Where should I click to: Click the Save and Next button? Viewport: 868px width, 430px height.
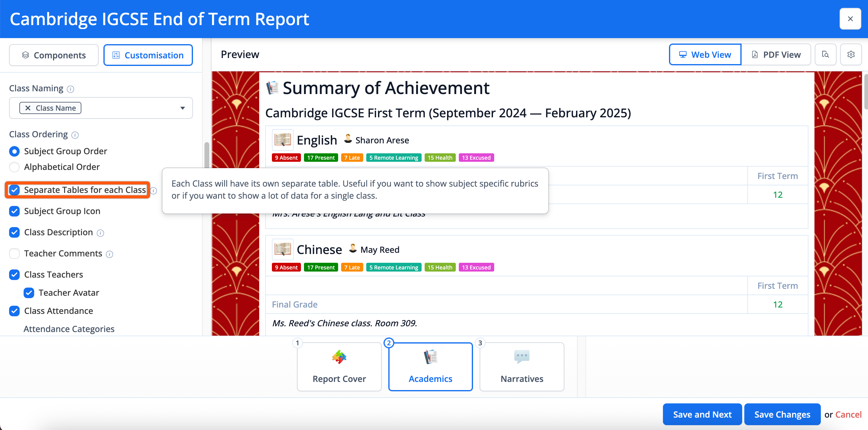[x=702, y=414]
